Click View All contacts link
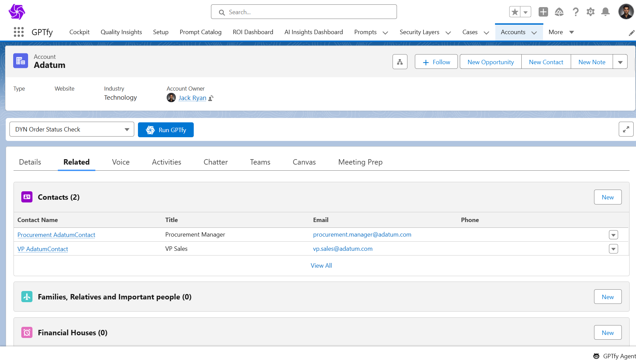Image resolution: width=636 pixels, height=364 pixels. coord(321,266)
